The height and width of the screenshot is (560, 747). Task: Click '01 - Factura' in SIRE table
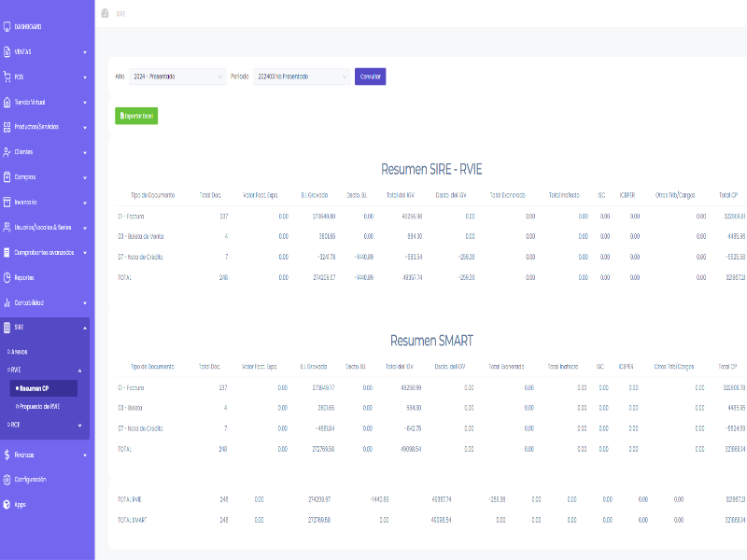pos(131,217)
